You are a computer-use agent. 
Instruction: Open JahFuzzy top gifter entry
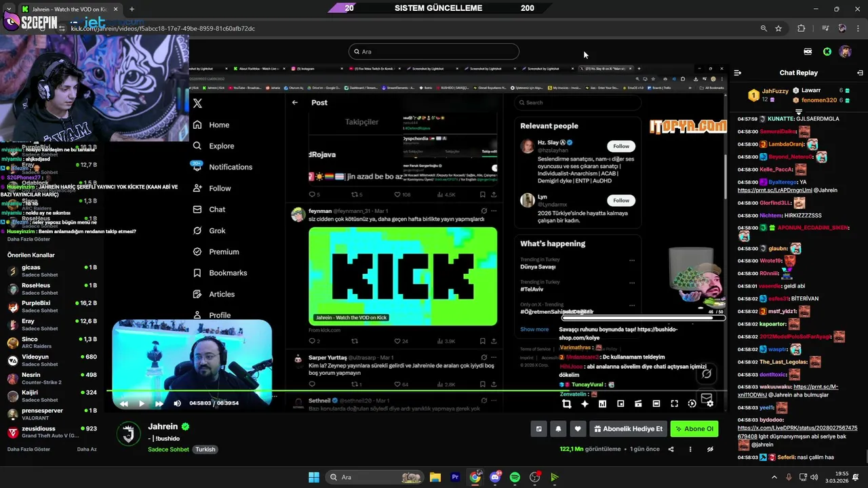pyautogui.click(x=768, y=95)
